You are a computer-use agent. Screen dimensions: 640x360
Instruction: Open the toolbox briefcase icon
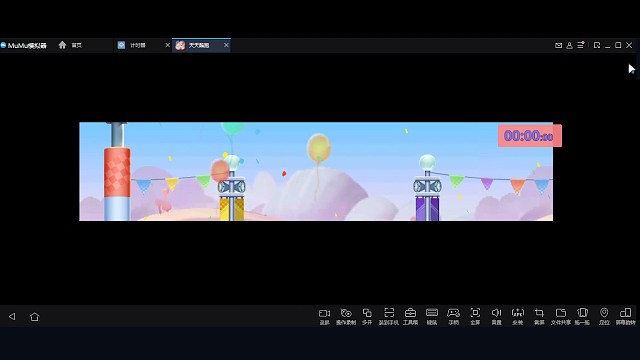[x=410, y=316]
